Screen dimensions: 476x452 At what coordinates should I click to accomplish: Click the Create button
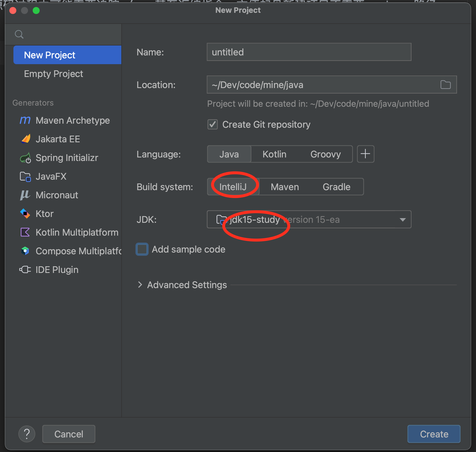434,434
